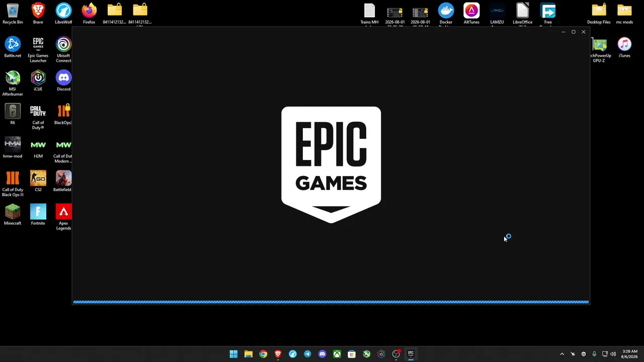
Task: Select the Desktop Files folder
Action: coord(599,14)
